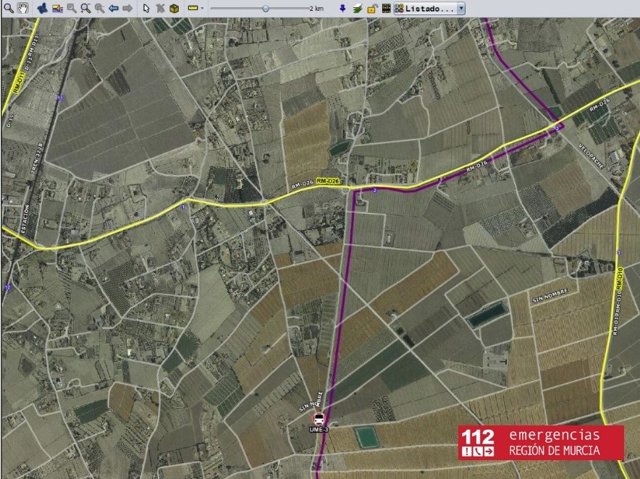Image resolution: width=640 pixels, height=479 pixels.
Task: Click the blue down arrow icon
Action: coord(342,8)
